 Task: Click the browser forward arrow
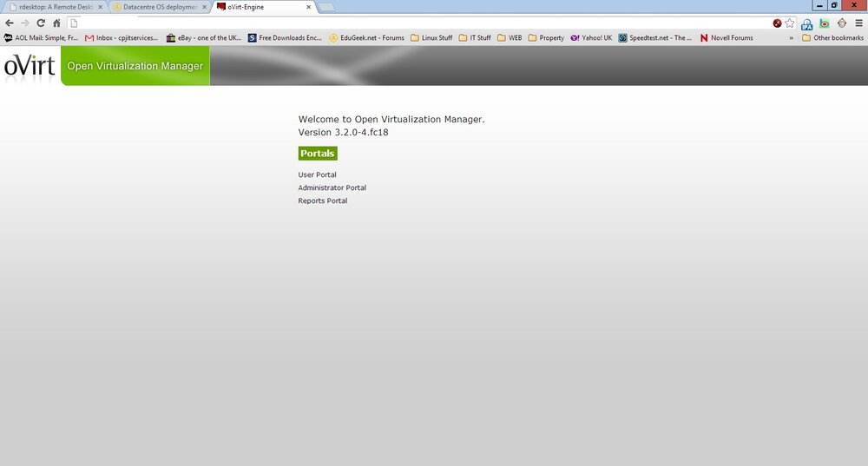pos(25,23)
